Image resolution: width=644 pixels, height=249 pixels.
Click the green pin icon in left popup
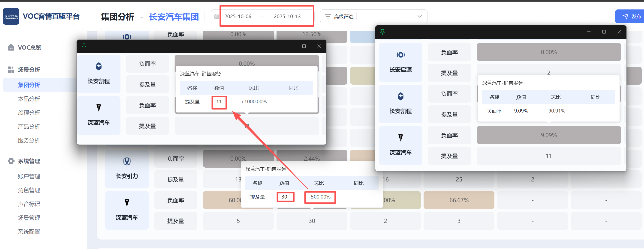[84, 46]
